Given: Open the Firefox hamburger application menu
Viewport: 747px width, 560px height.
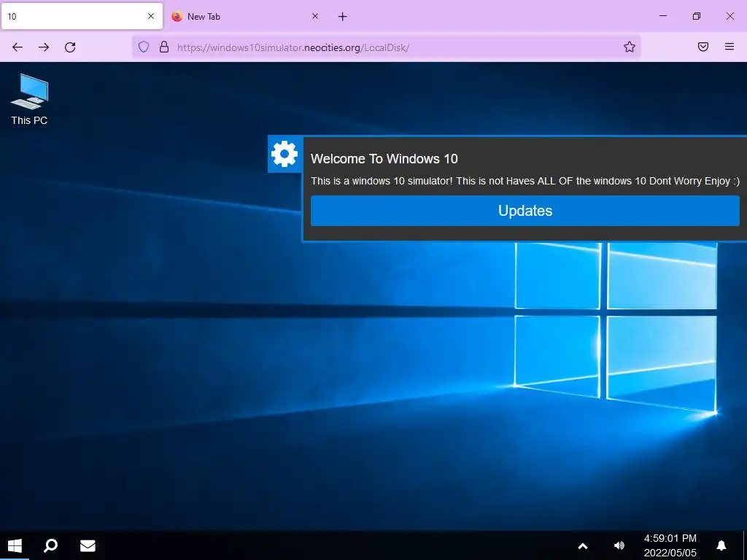Looking at the screenshot, I should click(x=729, y=47).
